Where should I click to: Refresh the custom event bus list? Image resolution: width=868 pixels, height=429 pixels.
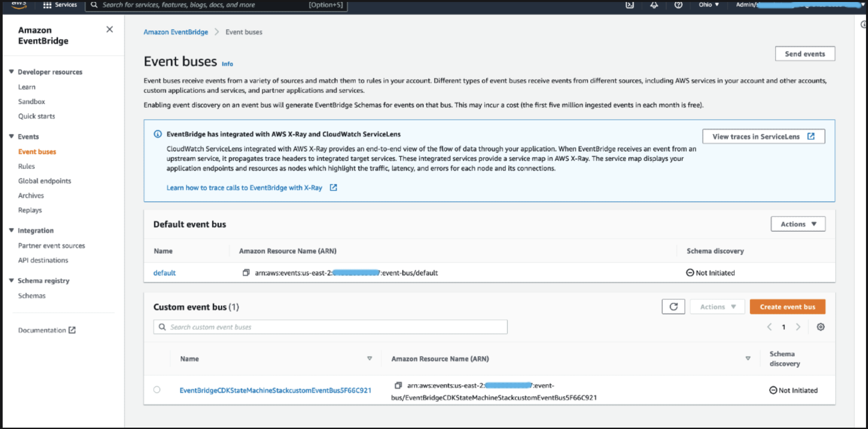coord(673,306)
